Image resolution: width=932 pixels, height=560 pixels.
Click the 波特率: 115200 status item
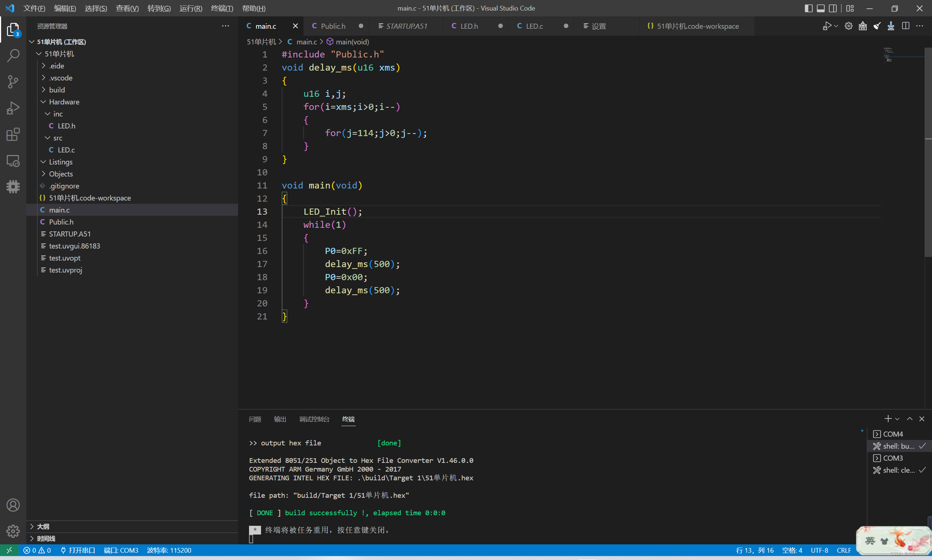[169, 550]
